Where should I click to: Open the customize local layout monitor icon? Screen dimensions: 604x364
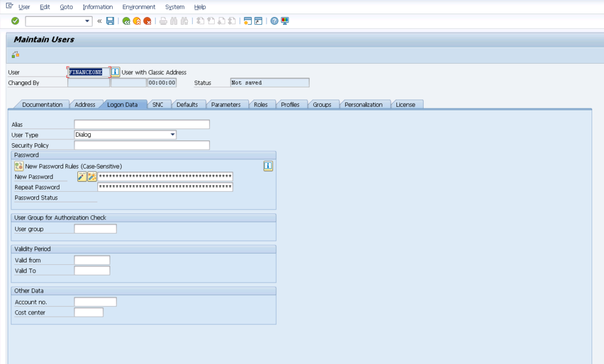click(x=285, y=21)
